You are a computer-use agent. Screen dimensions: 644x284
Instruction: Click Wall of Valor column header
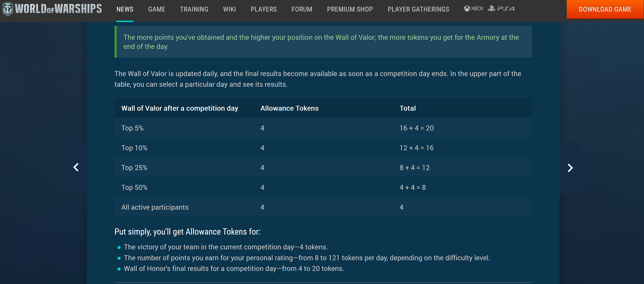tap(180, 108)
